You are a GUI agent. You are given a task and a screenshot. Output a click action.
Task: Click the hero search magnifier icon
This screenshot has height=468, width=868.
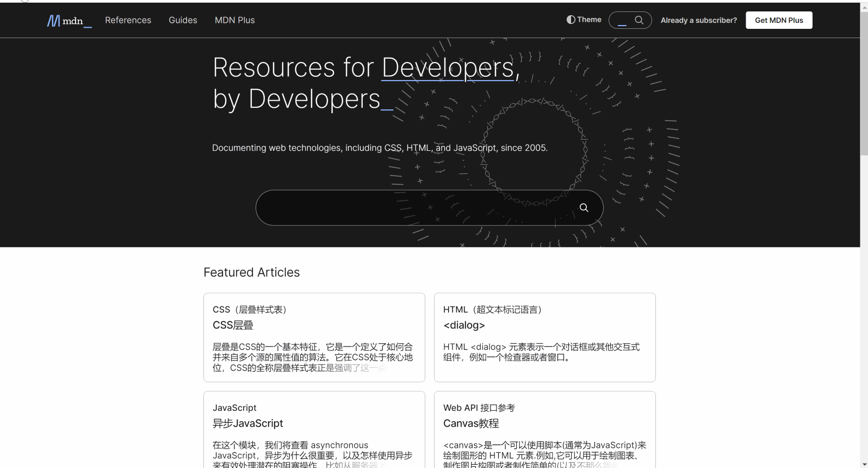click(x=584, y=207)
